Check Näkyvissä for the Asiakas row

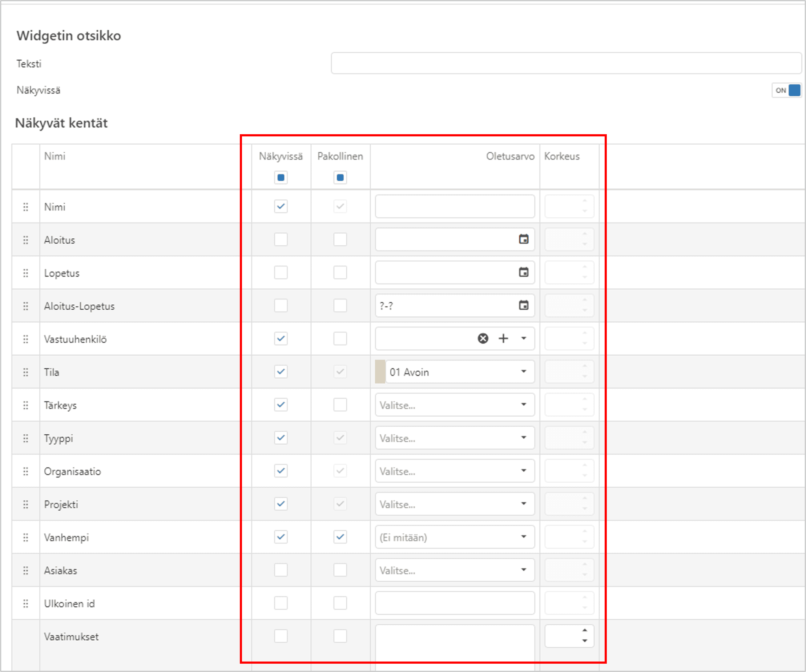coord(281,569)
